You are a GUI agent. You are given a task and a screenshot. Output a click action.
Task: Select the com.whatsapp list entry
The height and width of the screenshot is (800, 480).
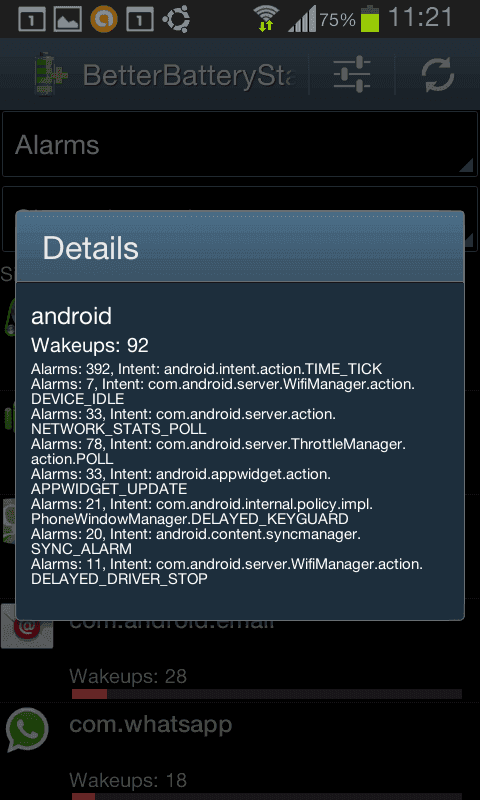(x=240, y=750)
